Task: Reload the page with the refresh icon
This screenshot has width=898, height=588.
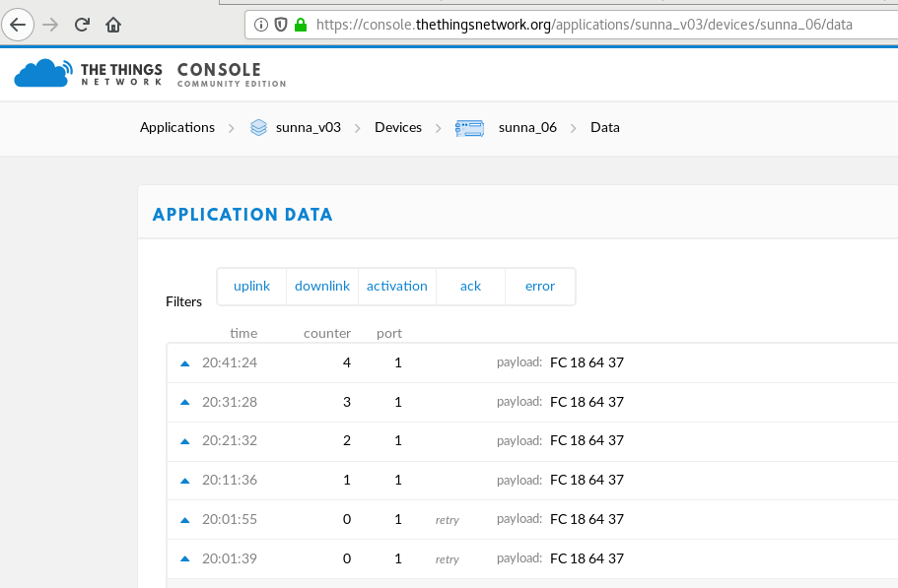Action: click(x=82, y=25)
